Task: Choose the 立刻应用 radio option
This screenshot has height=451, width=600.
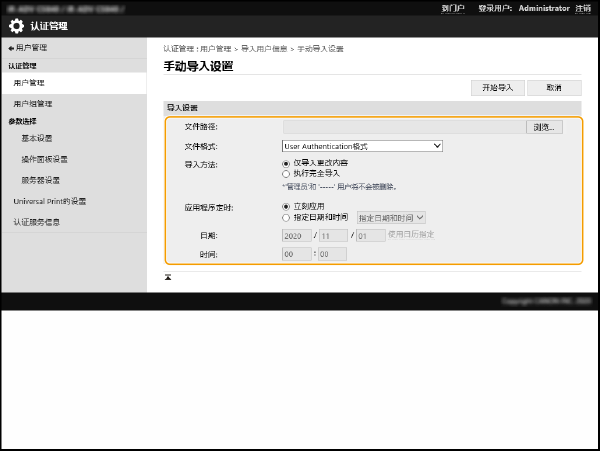Action: (287, 206)
